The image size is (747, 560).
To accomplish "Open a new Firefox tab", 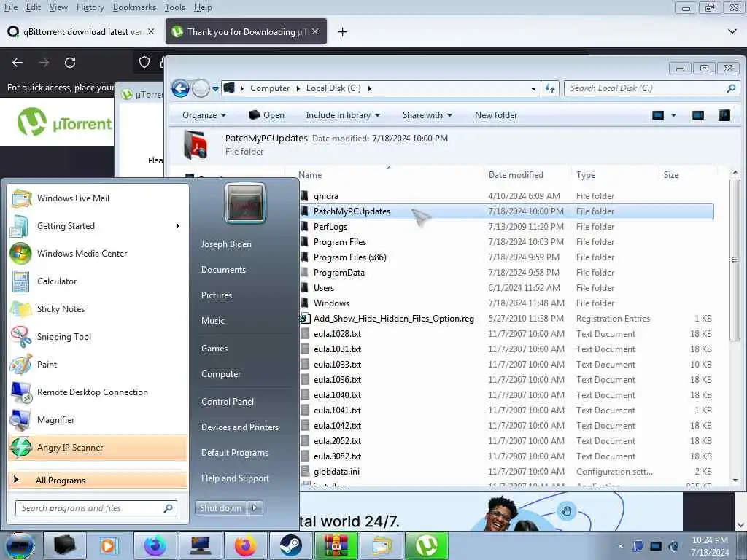I will [342, 32].
